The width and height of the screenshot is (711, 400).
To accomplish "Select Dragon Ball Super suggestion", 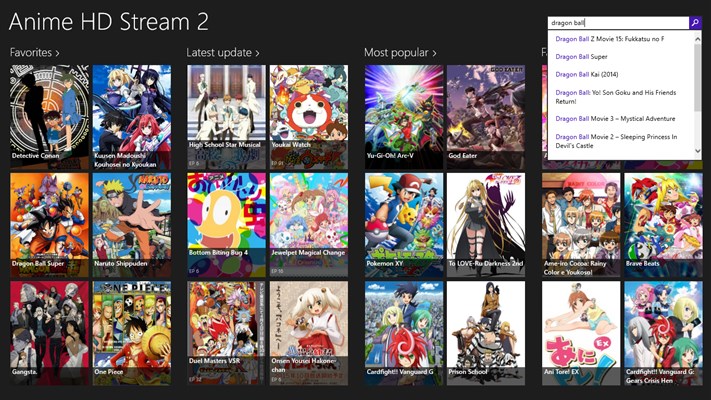I will [x=581, y=57].
